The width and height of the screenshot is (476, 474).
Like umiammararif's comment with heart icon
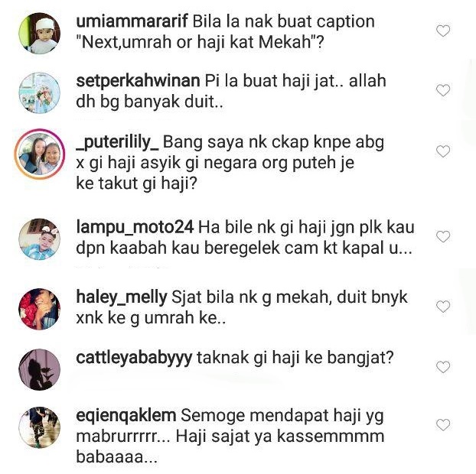tap(443, 31)
